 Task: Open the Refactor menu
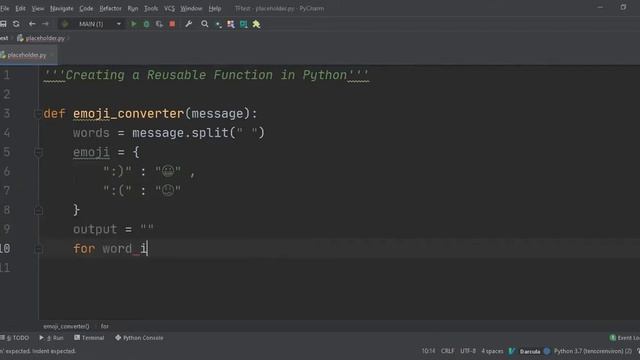tap(110, 8)
